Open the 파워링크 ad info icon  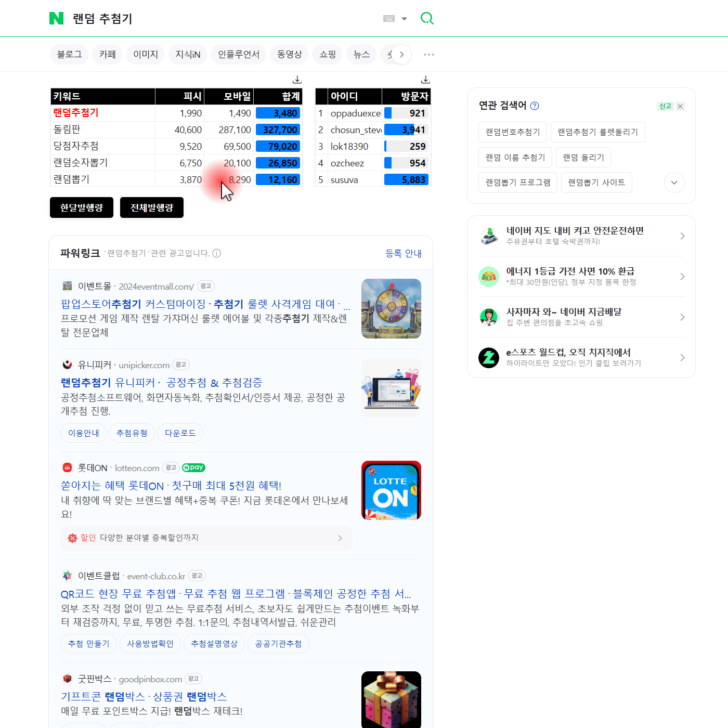(217, 253)
